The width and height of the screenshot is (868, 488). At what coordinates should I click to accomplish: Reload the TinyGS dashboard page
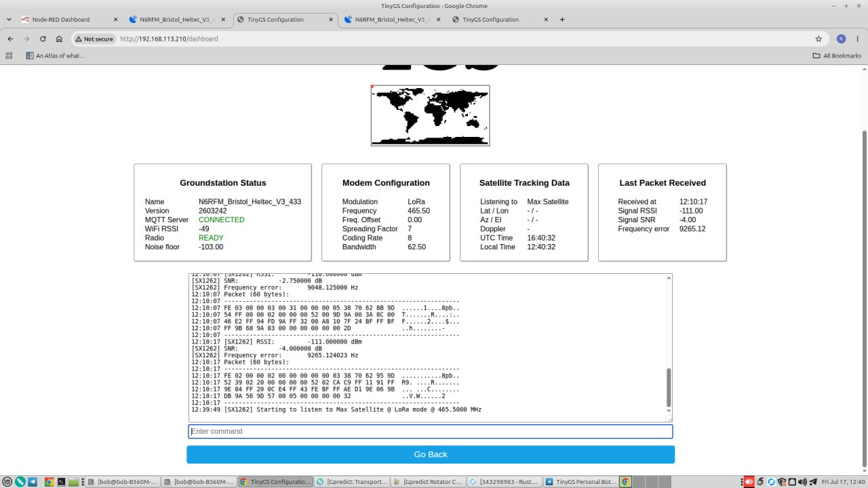(x=43, y=39)
